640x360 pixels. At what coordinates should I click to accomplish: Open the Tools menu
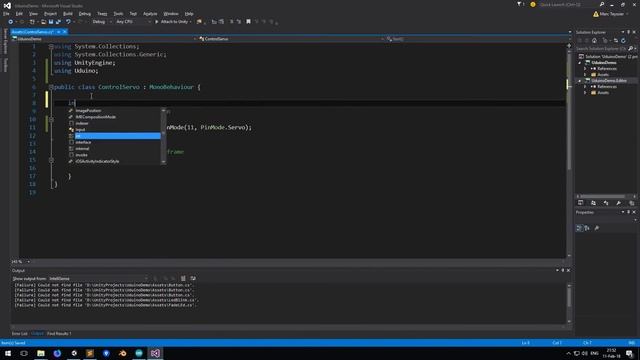pos(118,13)
